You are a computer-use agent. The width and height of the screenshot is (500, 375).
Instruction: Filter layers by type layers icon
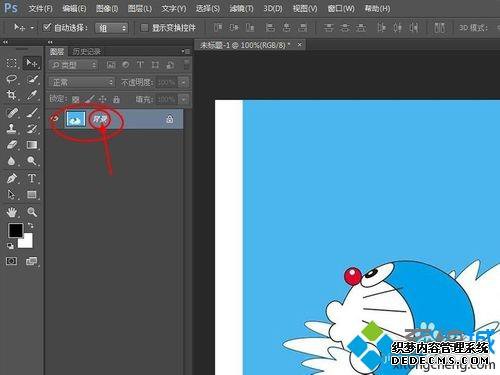[140, 65]
